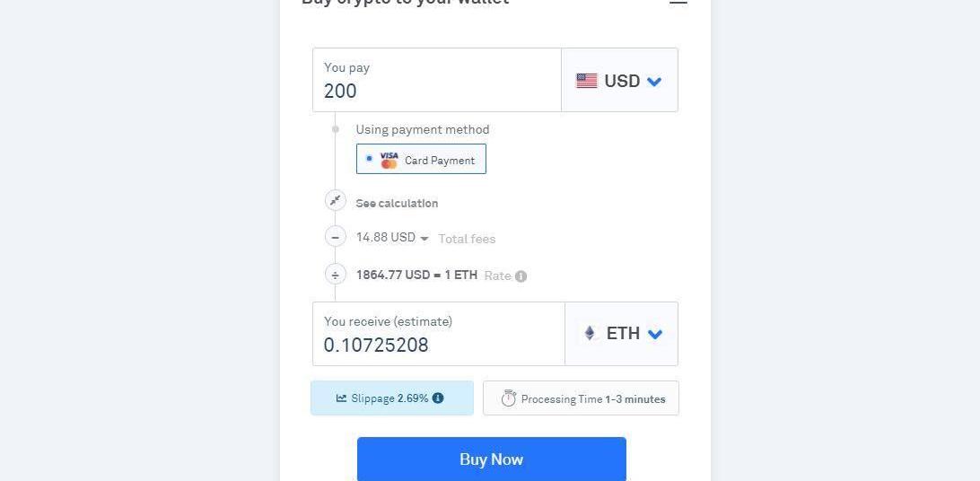Click the You pay amount field
This screenshot has width=980, height=481.
pos(436,91)
